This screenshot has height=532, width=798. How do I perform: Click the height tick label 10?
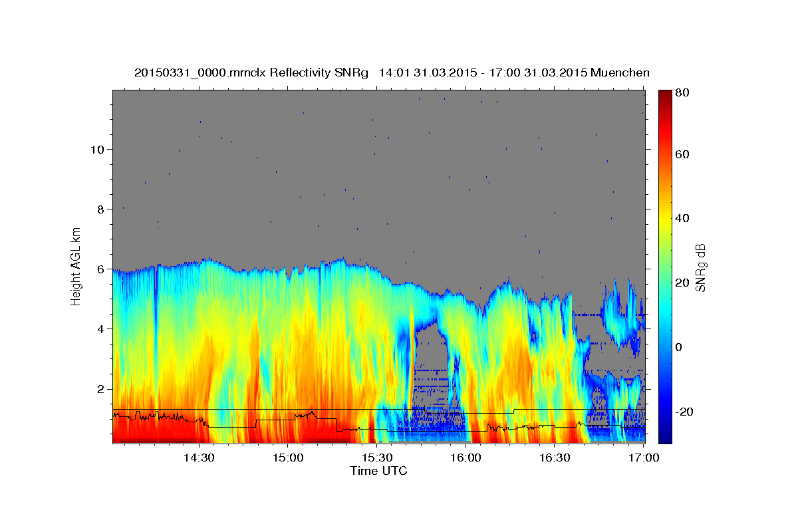point(99,149)
